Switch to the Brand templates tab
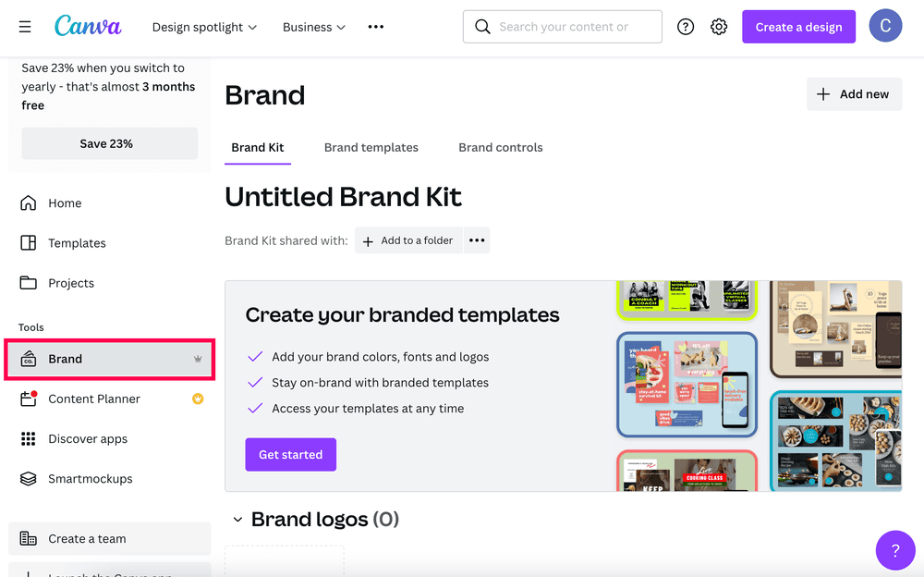The height and width of the screenshot is (577, 924). pyautogui.click(x=371, y=147)
